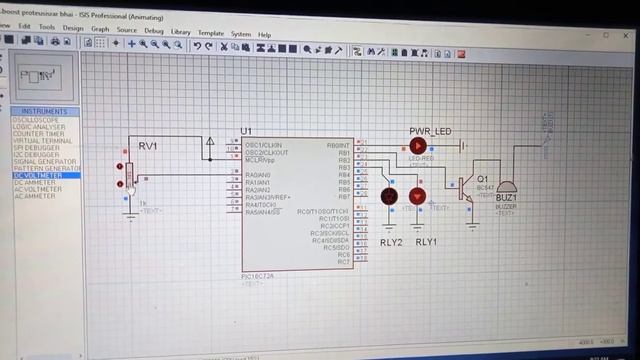640x360 pixels.
Task: Click the Undo arrow icon
Action: pyautogui.click(x=197, y=46)
